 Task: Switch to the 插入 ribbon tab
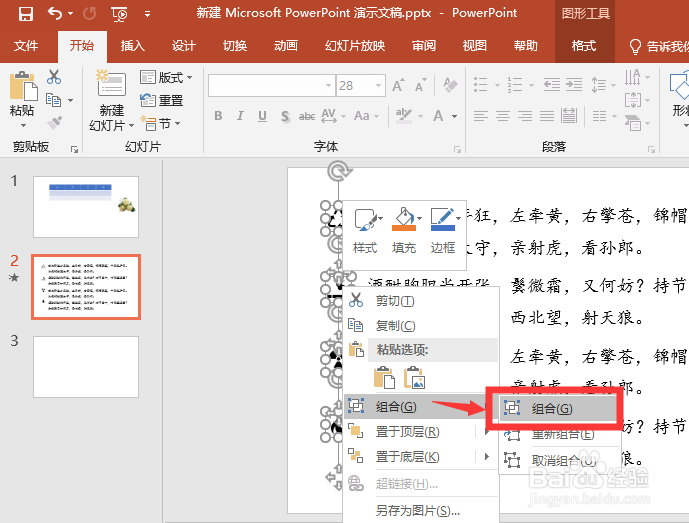click(x=133, y=46)
